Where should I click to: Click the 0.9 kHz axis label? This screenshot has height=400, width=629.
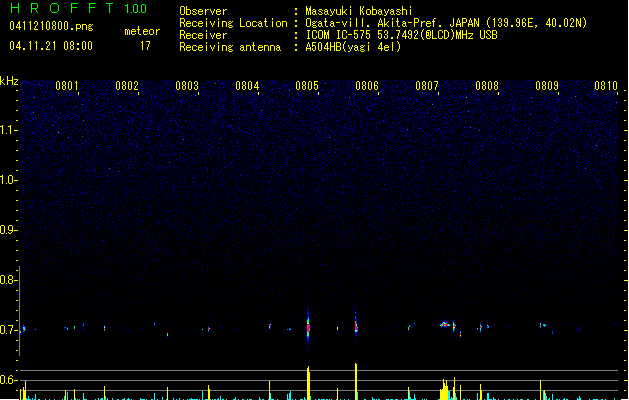tap(8, 230)
